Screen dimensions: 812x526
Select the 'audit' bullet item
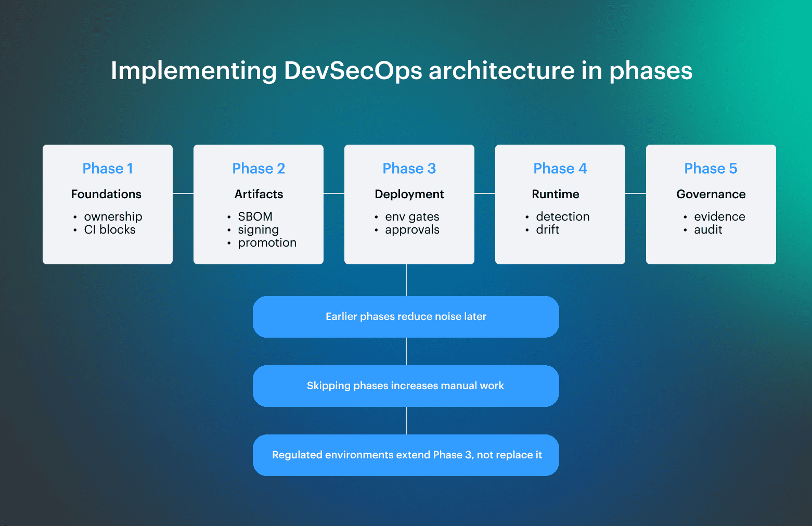(708, 229)
